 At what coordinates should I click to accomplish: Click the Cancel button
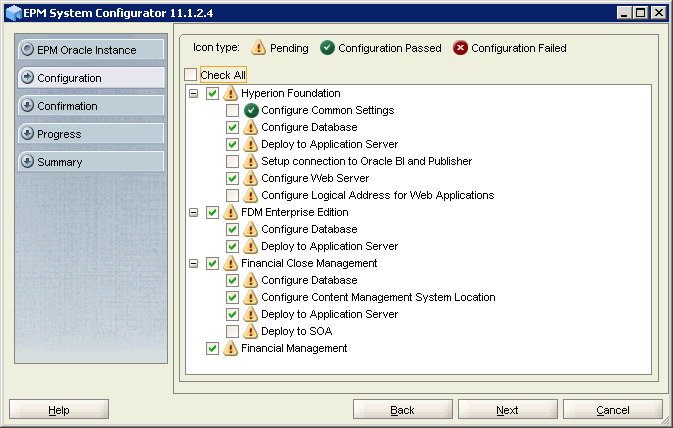click(612, 410)
